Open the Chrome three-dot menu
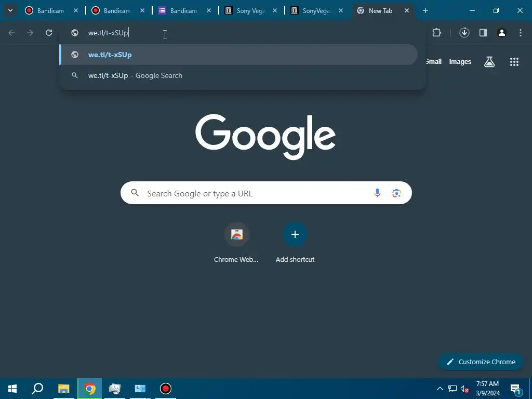 coord(521,33)
